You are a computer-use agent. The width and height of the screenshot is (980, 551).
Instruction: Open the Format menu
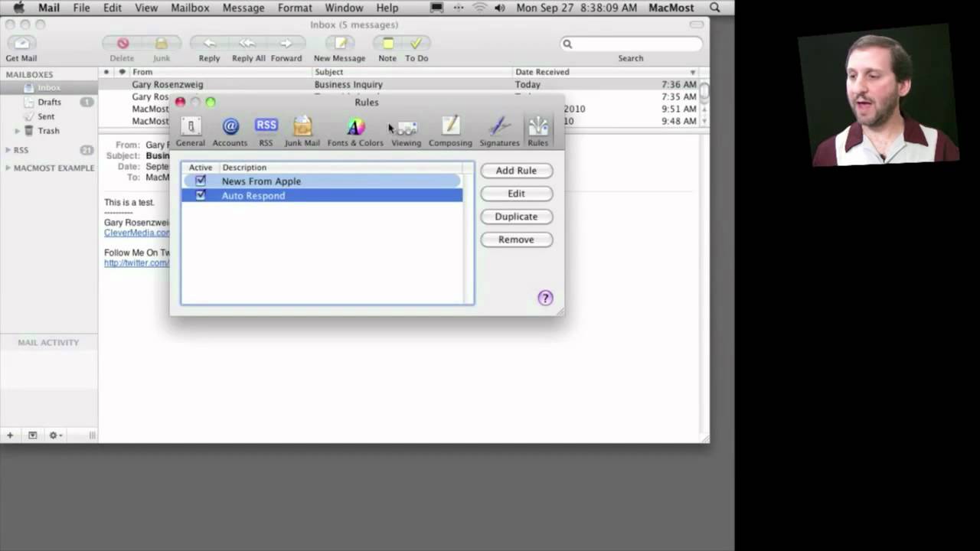[295, 8]
